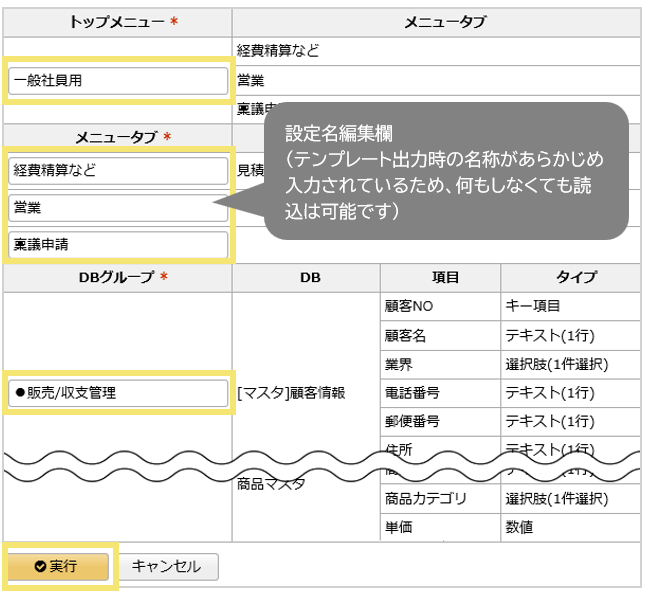Click the 項目 column header

click(x=440, y=277)
